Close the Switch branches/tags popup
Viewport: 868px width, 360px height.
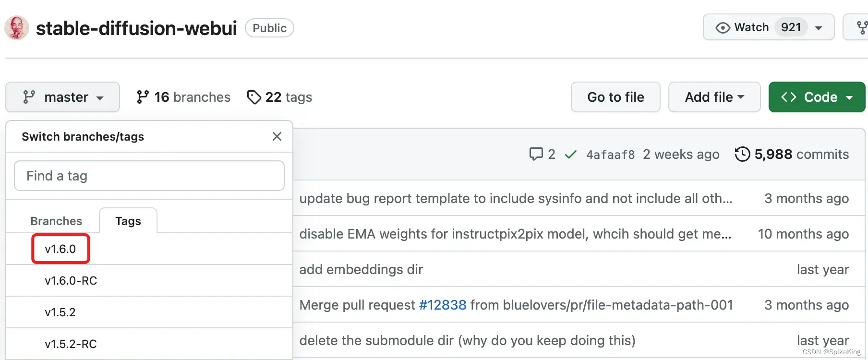point(277,136)
